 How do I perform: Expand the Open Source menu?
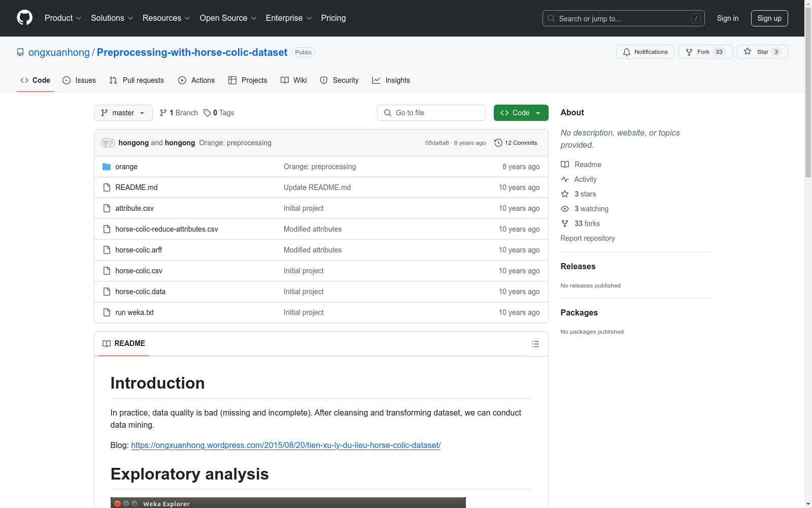click(x=228, y=18)
